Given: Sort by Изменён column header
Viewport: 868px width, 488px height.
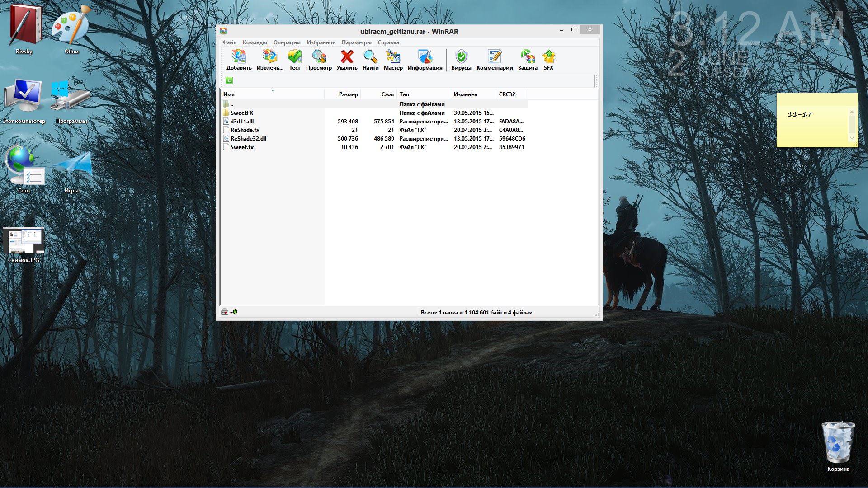Looking at the screenshot, I should point(466,94).
